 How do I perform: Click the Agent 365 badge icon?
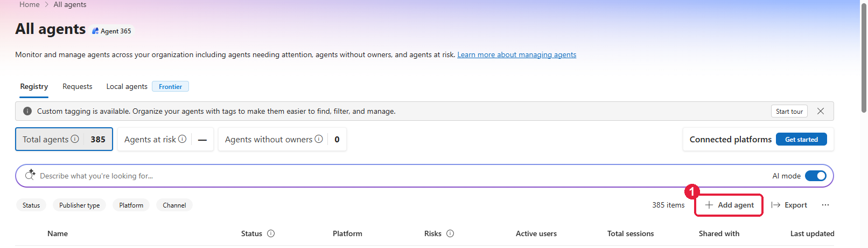pos(95,31)
